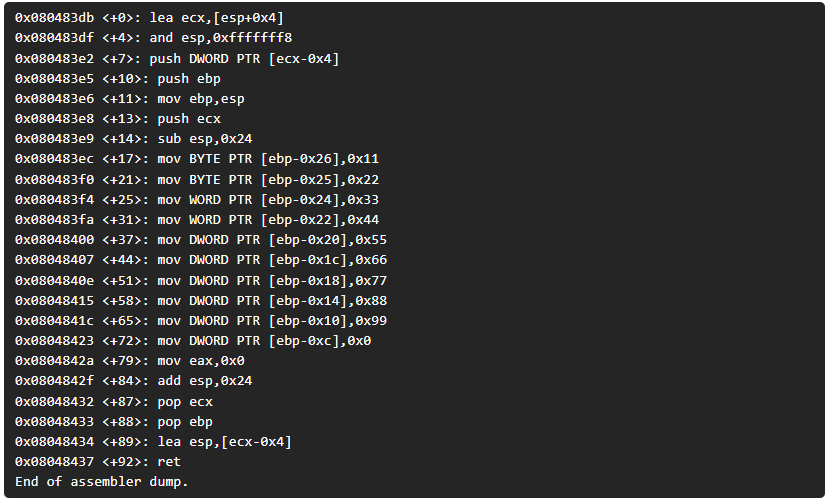Select the BYTE PTR [ebp-0x26],0x11 line
The height and width of the screenshot is (502, 829).
click(197, 159)
